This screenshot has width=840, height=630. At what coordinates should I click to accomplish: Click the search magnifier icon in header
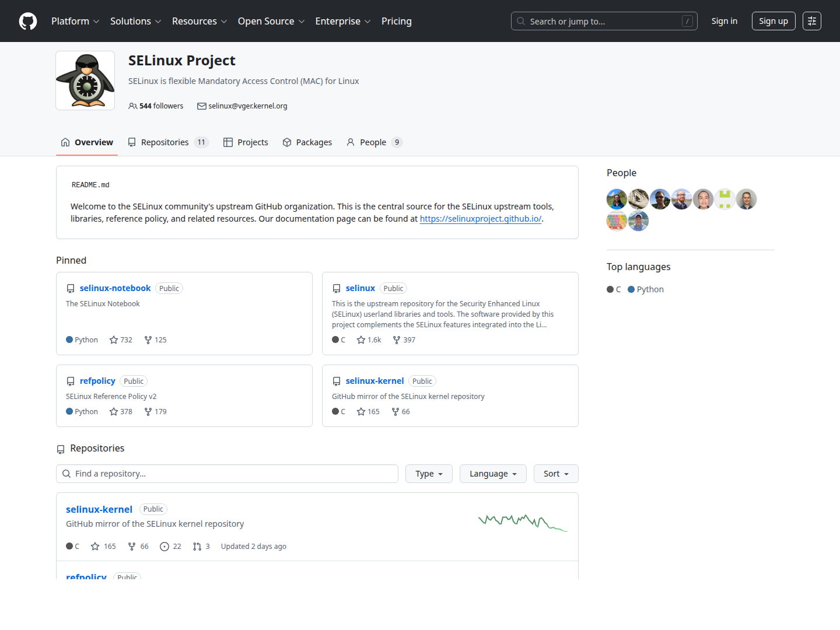click(x=521, y=21)
